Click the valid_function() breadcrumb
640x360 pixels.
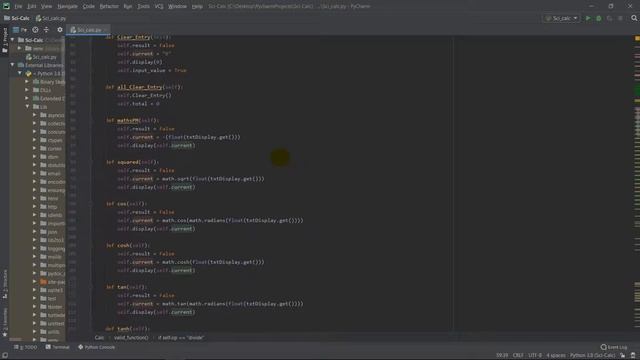(131, 338)
